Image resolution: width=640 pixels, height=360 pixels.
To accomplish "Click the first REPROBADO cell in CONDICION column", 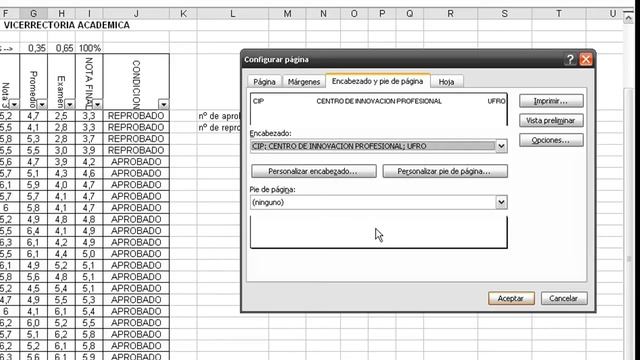I will 136,116.
